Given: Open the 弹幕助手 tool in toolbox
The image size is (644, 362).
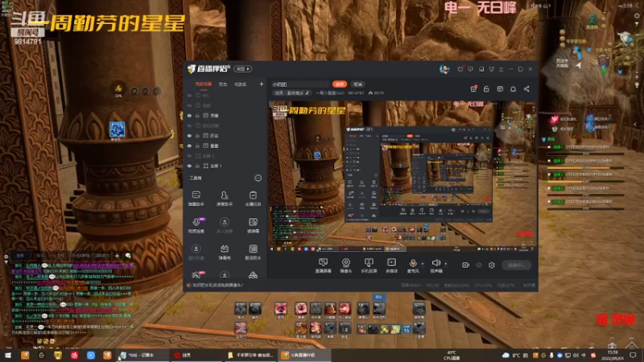Looking at the screenshot, I should tap(196, 198).
